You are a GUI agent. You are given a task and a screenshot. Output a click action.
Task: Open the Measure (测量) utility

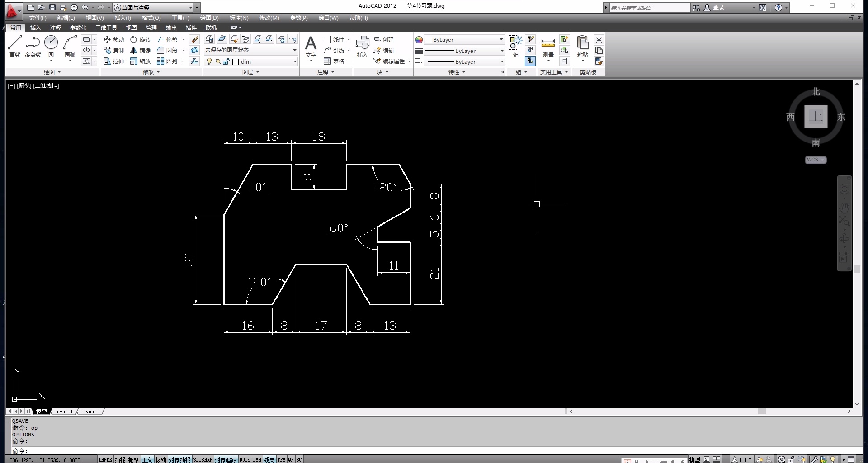point(548,46)
